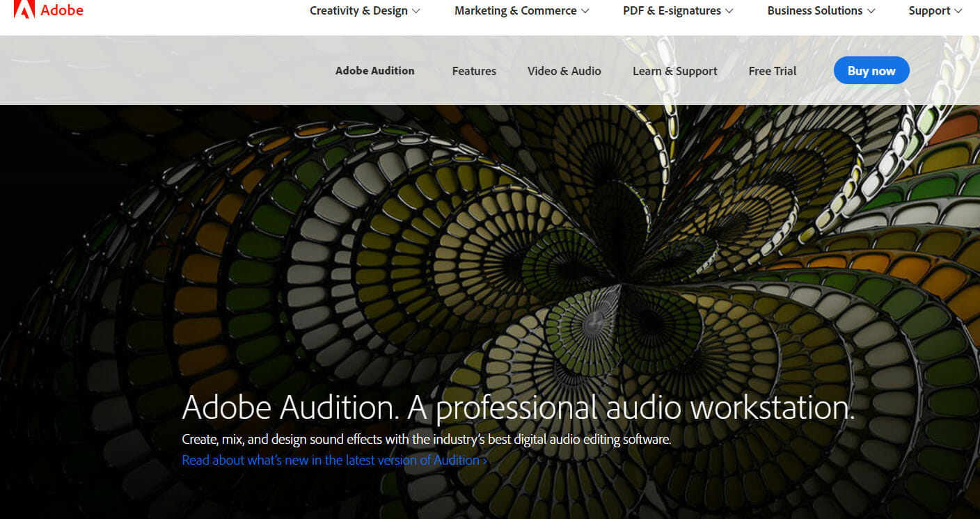Start the Free Trial
Image resolution: width=980 pixels, height=519 pixels.
tap(773, 71)
